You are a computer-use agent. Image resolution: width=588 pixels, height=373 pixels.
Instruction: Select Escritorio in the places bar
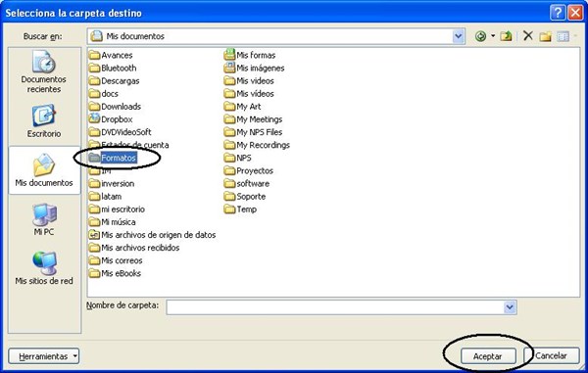(x=44, y=121)
